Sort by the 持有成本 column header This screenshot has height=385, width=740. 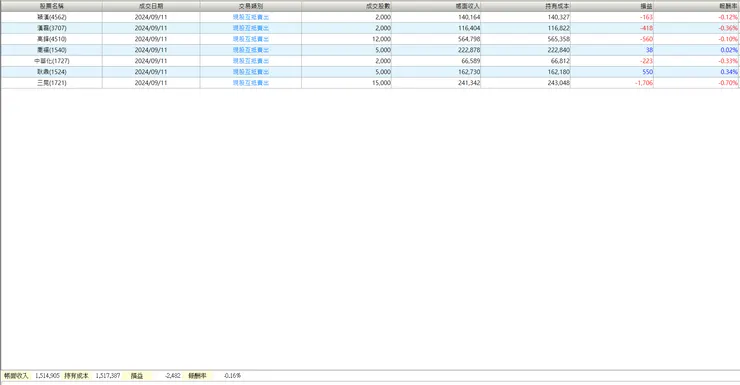click(526, 6)
